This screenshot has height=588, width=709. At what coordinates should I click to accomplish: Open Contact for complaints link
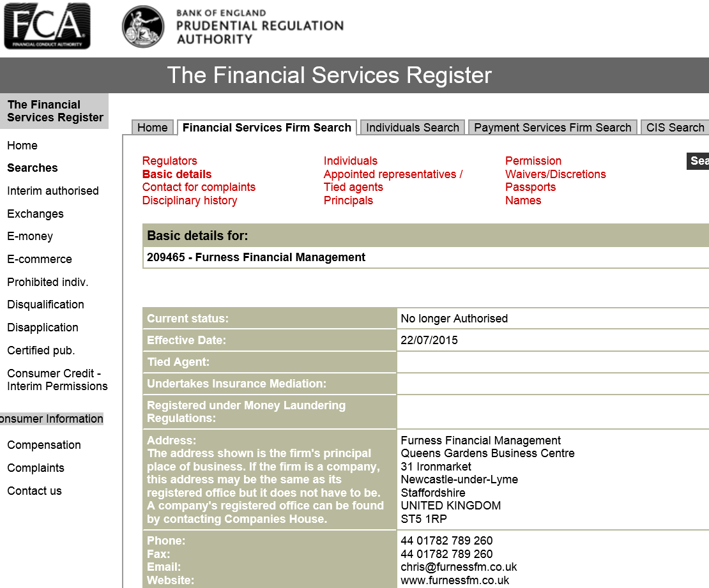point(199,187)
